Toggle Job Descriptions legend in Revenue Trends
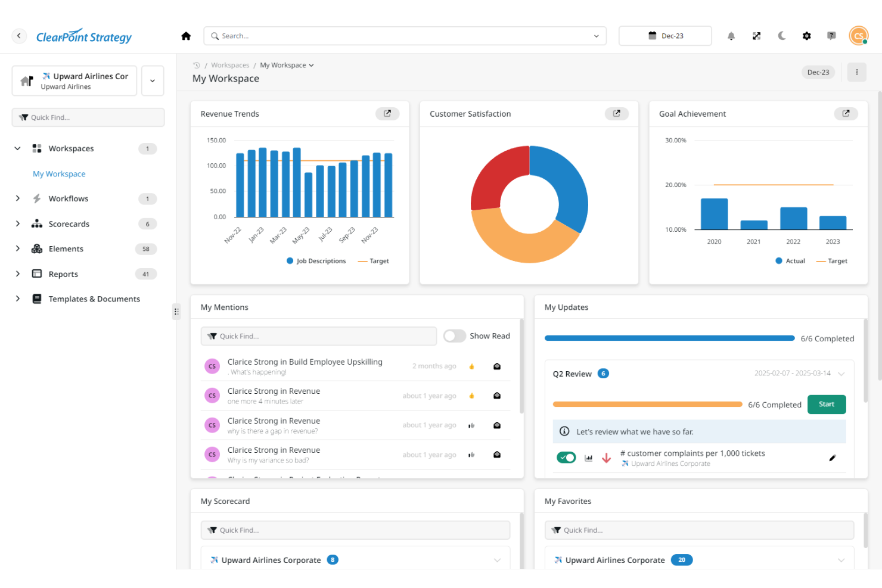 pyautogui.click(x=316, y=261)
